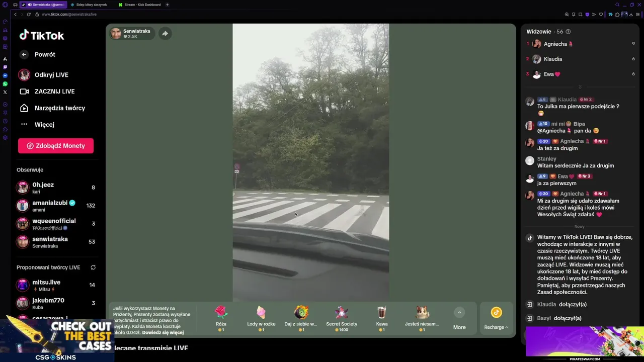Open Messenger in the browser sidebar
Image resolution: width=644 pixels, height=362 pixels.
pos(5,75)
